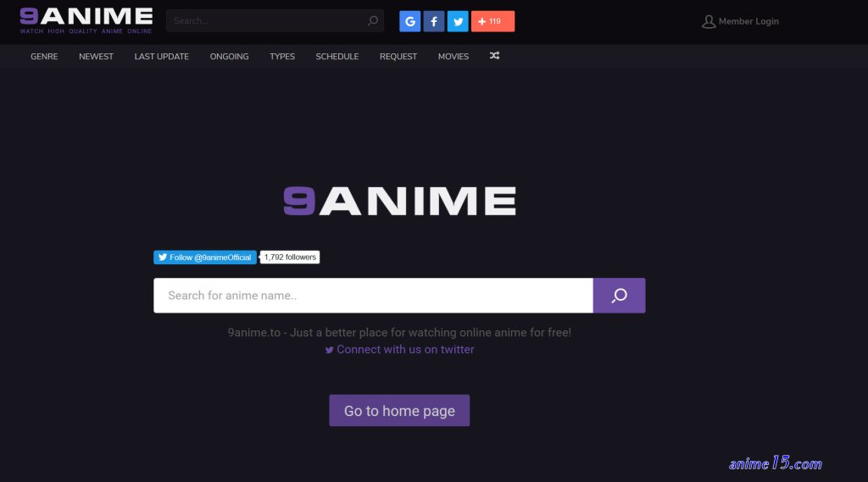Click Follow @9animeOfficial button

point(205,258)
